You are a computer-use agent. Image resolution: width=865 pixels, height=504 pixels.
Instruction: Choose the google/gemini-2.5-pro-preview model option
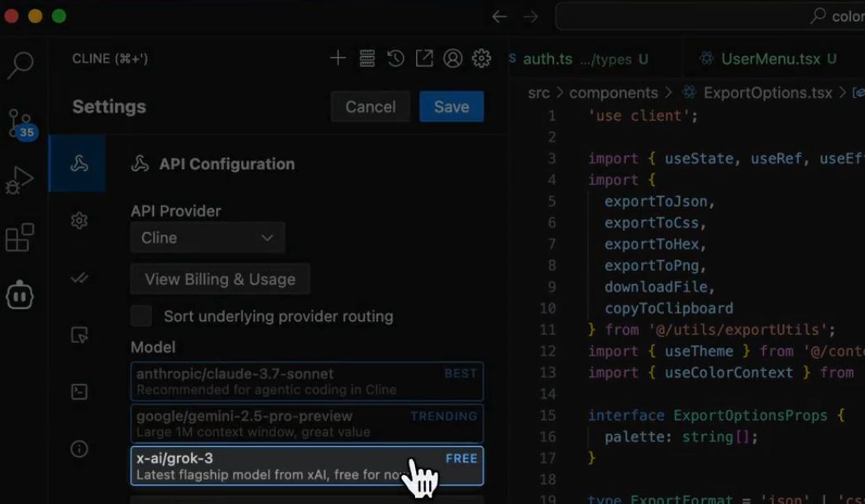[x=307, y=424]
